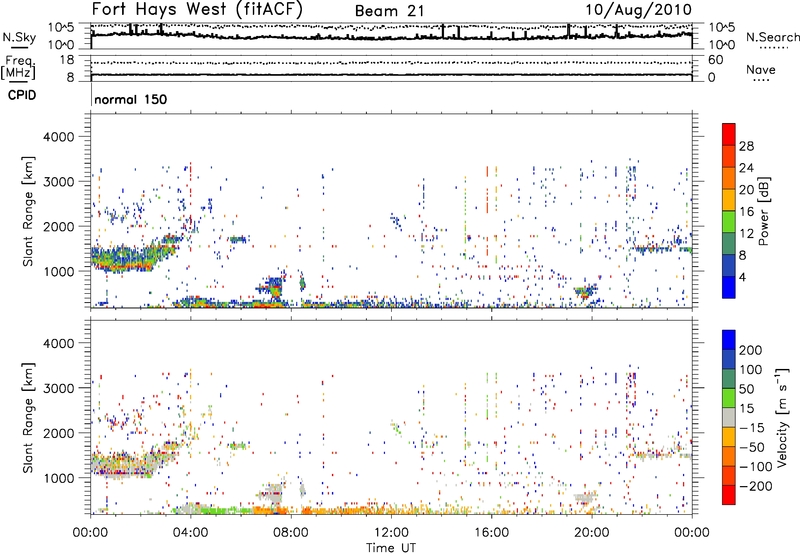The image size is (800, 554).
Task: Select Slant Range [km] label of Velocity panel
Action: pos(28,418)
